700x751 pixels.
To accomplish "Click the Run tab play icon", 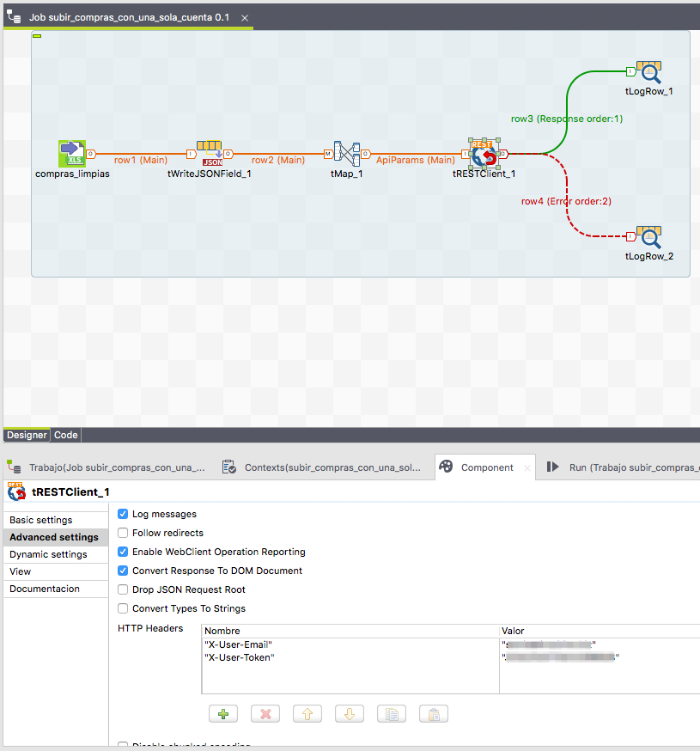I will [x=553, y=467].
